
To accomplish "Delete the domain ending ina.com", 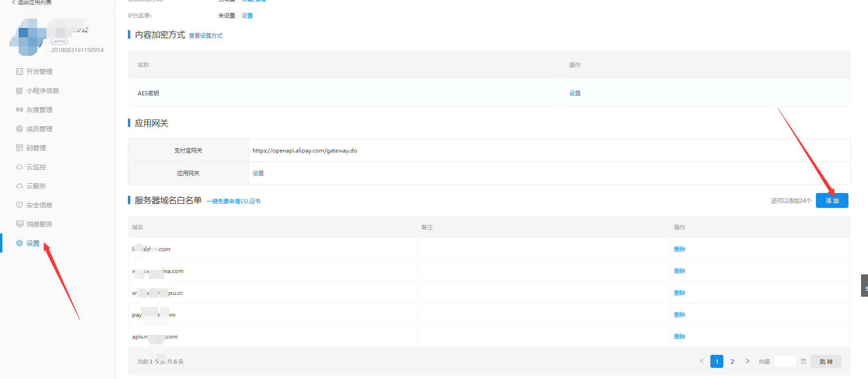I will pyautogui.click(x=680, y=271).
